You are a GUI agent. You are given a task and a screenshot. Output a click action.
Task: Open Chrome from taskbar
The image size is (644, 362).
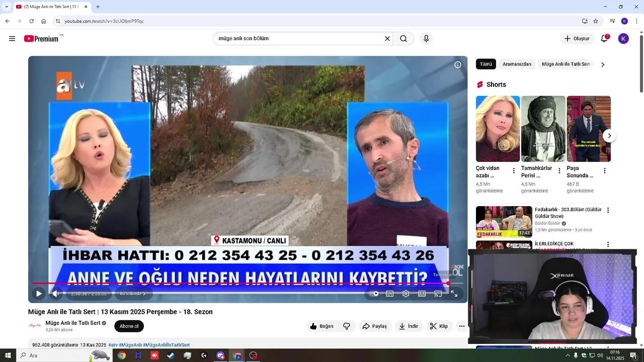pos(121,355)
